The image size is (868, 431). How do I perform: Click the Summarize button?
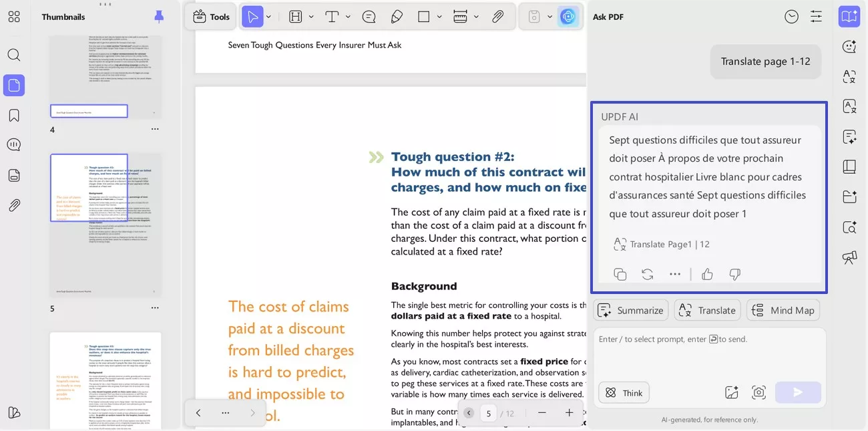(630, 309)
